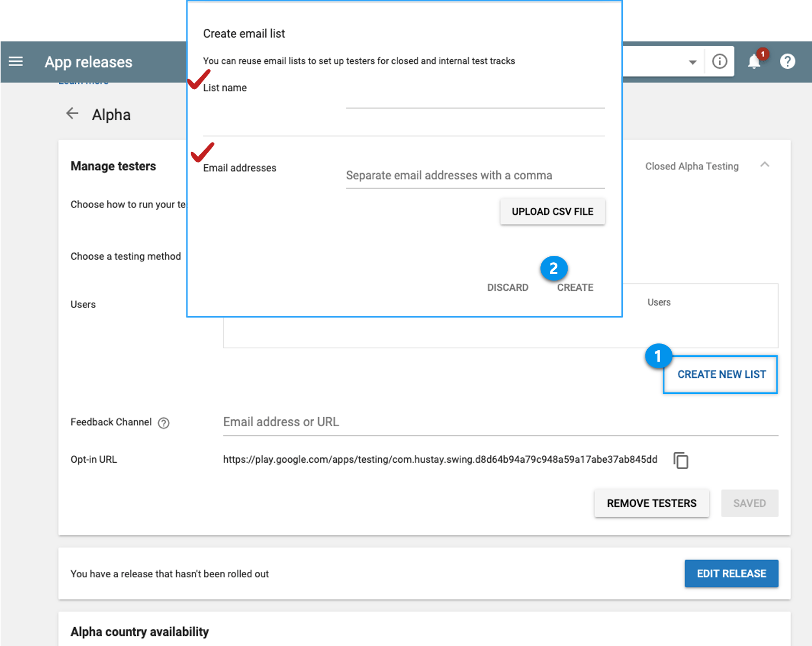Click Create New List button
Viewport: 812px width, 646px height.
721,375
